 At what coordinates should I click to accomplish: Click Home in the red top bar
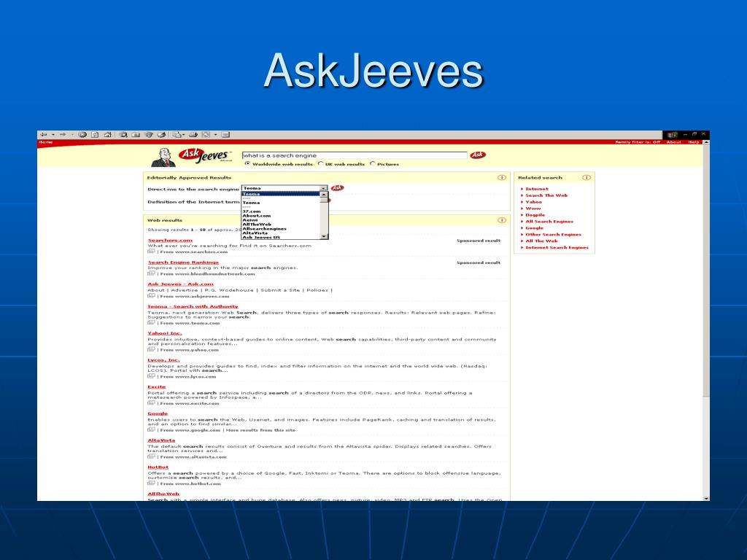coord(46,142)
